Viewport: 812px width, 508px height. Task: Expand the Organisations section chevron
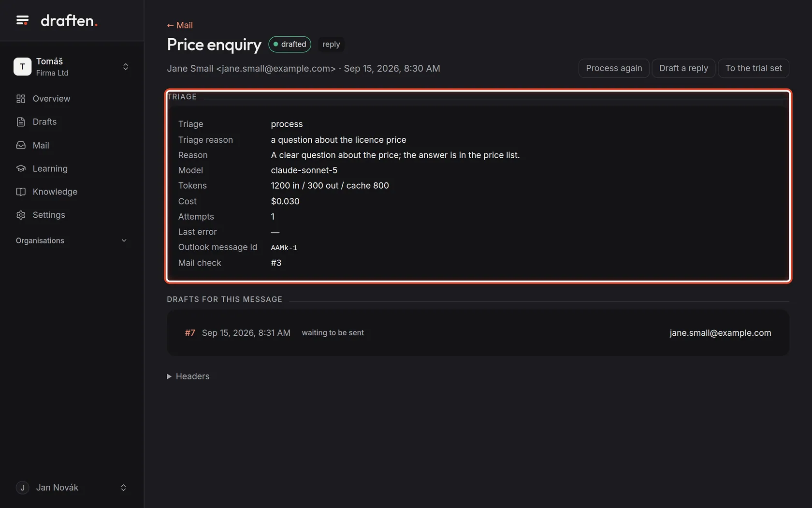point(124,240)
